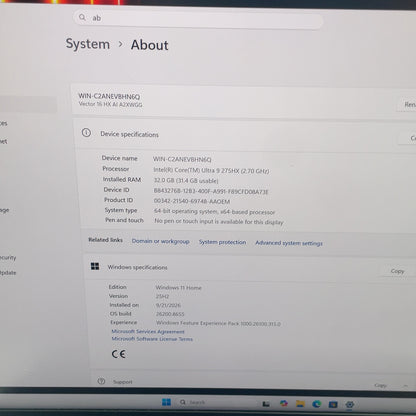The image size is (416, 416).
Task: Open Domain or workgroup link
Action: (160, 241)
